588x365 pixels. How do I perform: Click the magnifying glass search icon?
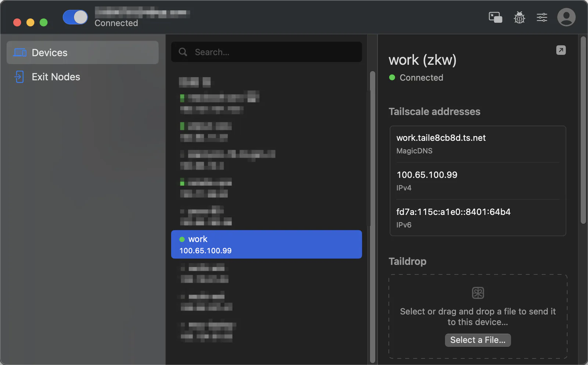click(x=183, y=52)
